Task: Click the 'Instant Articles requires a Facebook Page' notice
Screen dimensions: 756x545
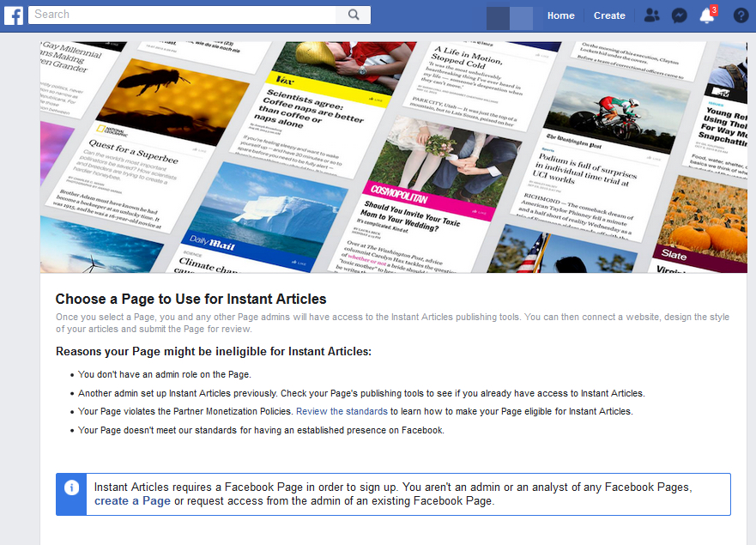Action: pos(393,494)
